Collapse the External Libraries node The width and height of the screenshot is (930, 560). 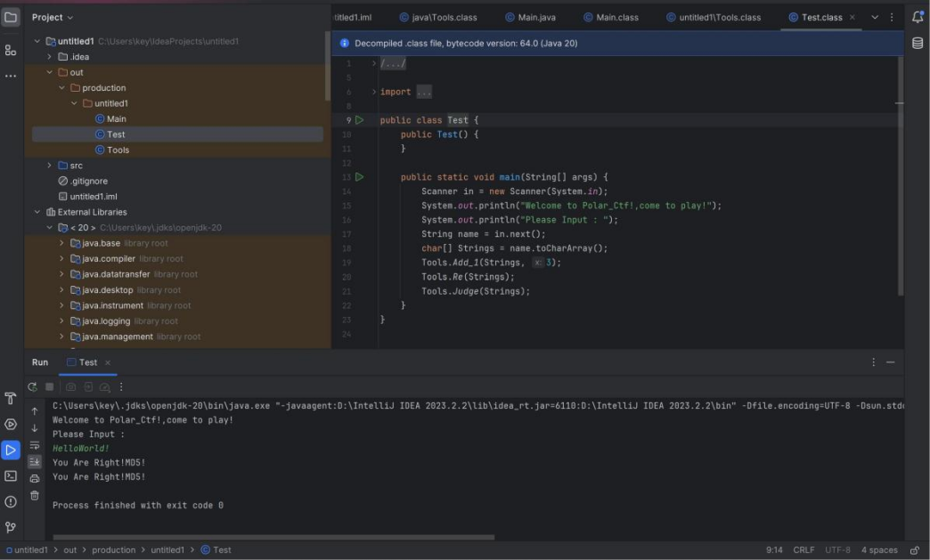(37, 212)
